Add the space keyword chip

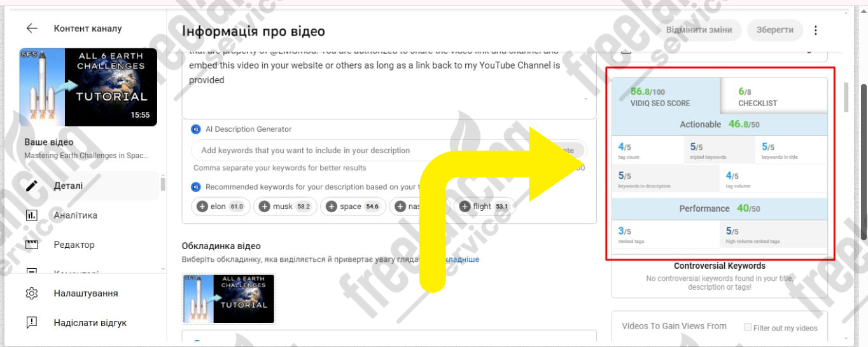[x=353, y=207]
